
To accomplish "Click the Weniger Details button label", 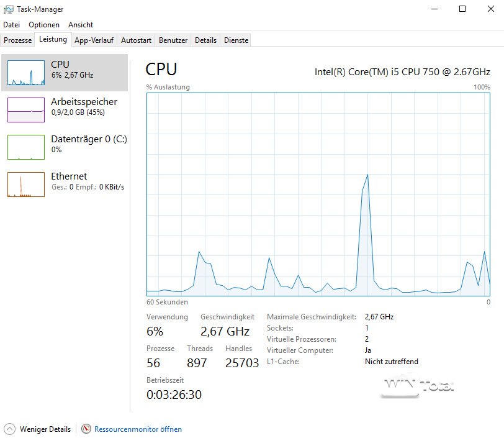I will tap(45, 429).
